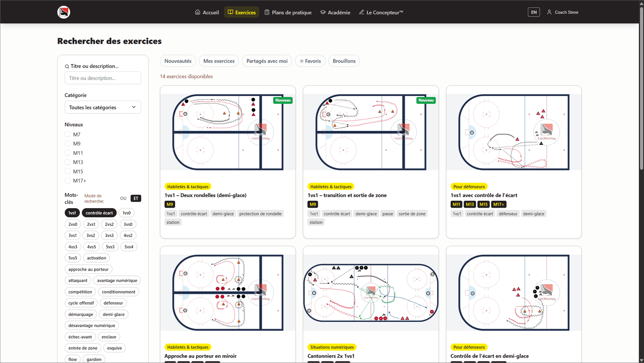The width and height of the screenshot is (644, 363).
Task: Open the Coach Steve account menu
Action: 562,12
